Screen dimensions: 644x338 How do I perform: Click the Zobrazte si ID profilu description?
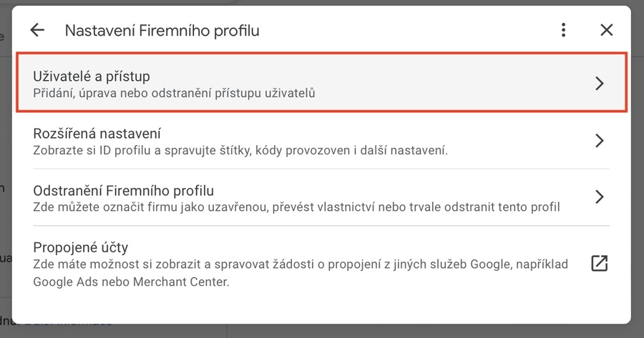(x=240, y=150)
